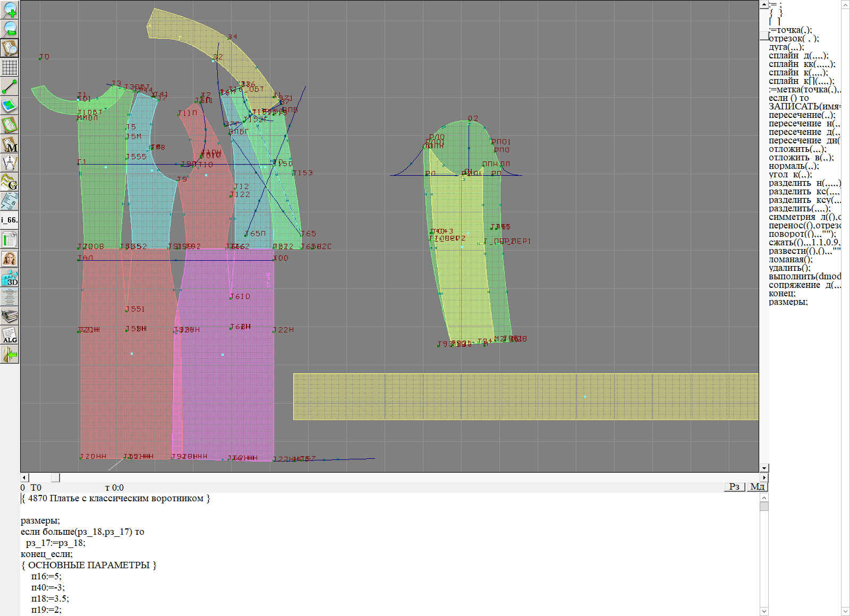Open the green spreadsheet table icon
Image resolution: width=850 pixels, height=616 pixels.
click(10, 239)
